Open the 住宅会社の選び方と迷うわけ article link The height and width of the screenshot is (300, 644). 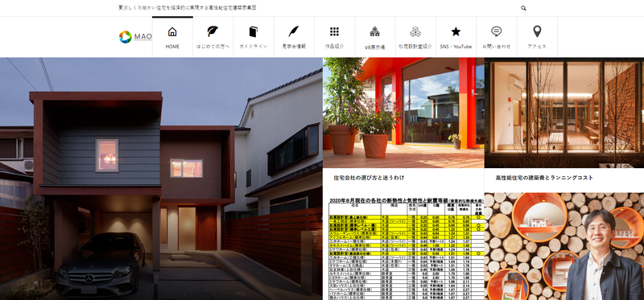click(369, 178)
